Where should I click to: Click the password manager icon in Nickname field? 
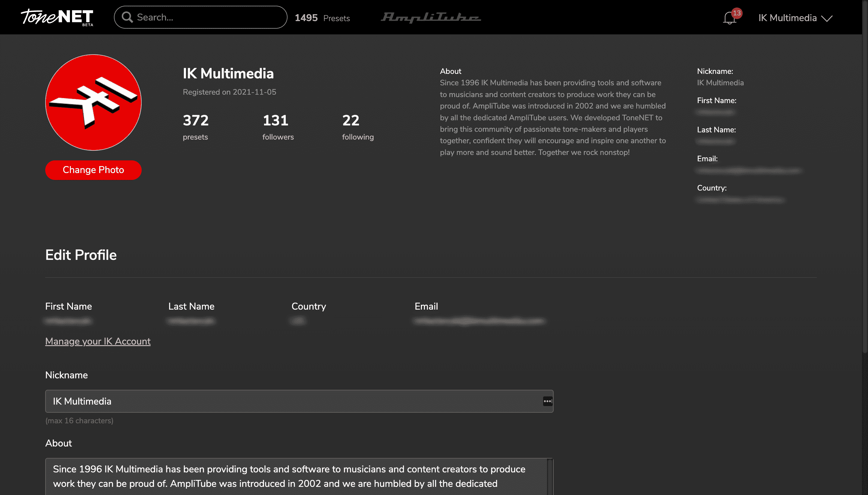click(547, 401)
